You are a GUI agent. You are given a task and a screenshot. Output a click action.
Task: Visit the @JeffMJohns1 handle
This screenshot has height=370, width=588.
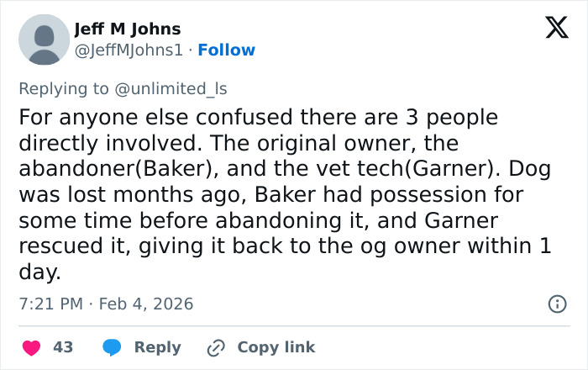(x=129, y=50)
